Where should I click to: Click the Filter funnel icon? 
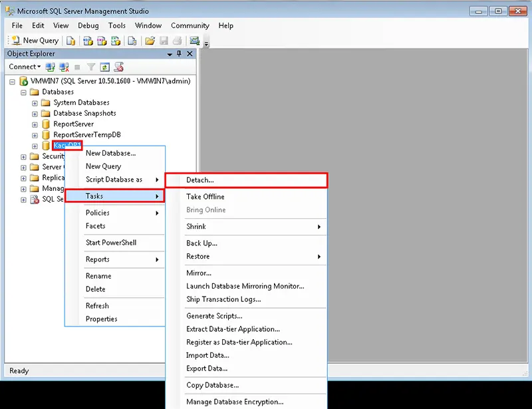(x=91, y=67)
